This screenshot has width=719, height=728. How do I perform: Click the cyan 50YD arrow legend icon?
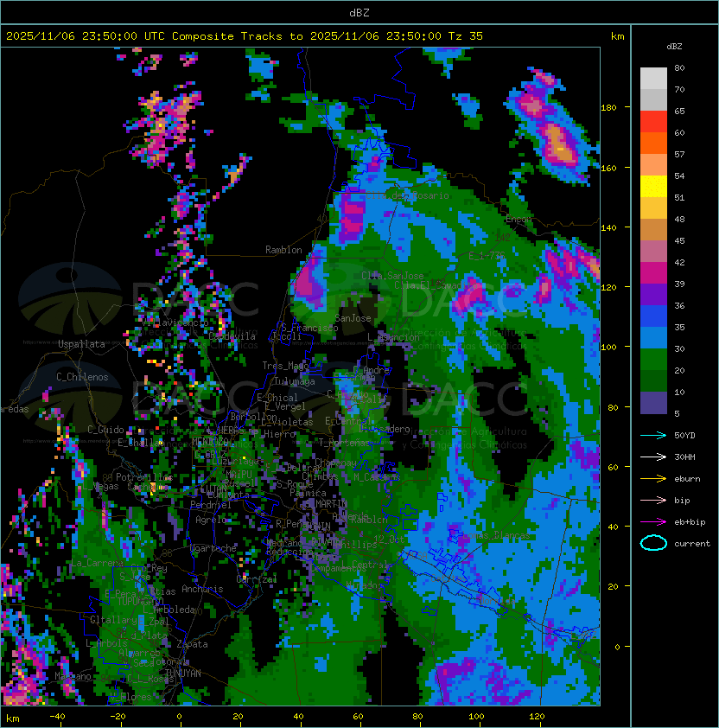[x=653, y=436]
